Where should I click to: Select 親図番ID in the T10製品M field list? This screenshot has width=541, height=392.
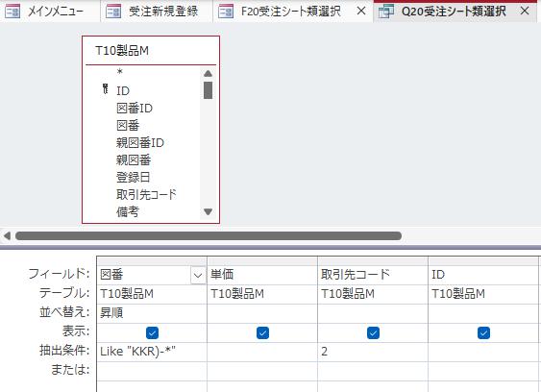coord(140,142)
